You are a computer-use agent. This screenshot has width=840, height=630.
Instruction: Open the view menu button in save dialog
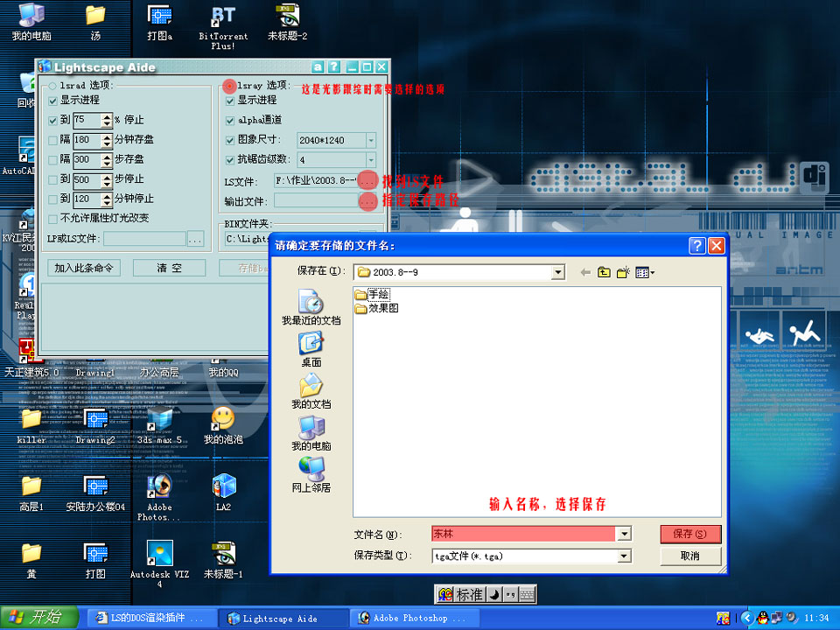coord(645,273)
